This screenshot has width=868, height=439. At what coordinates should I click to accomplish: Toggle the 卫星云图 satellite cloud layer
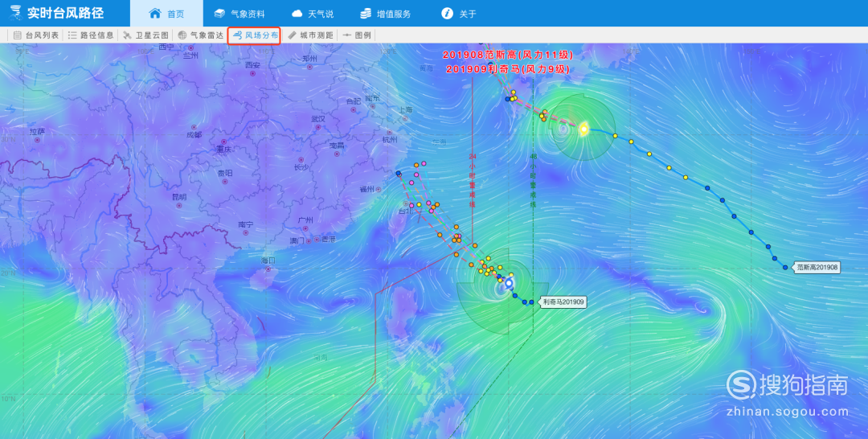(145, 35)
